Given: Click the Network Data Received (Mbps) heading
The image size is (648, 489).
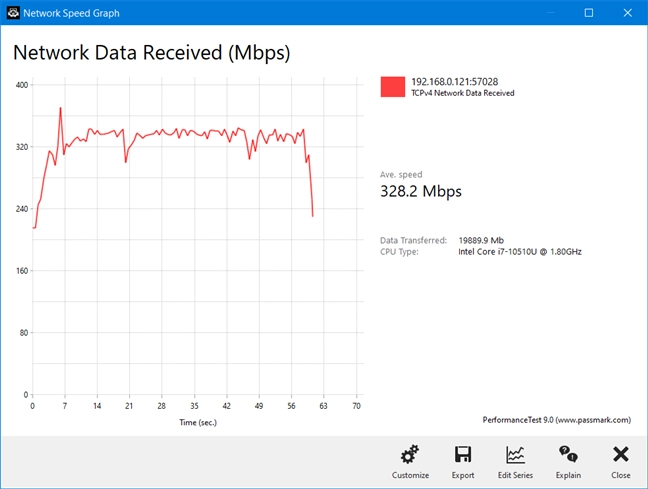Looking at the screenshot, I should (x=152, y=53).
